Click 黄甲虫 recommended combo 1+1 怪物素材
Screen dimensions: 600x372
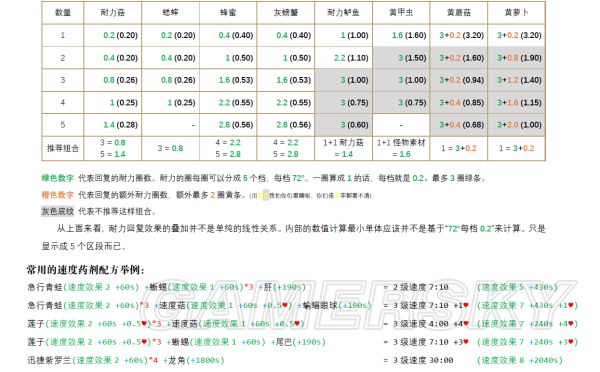tap(401, 143)
